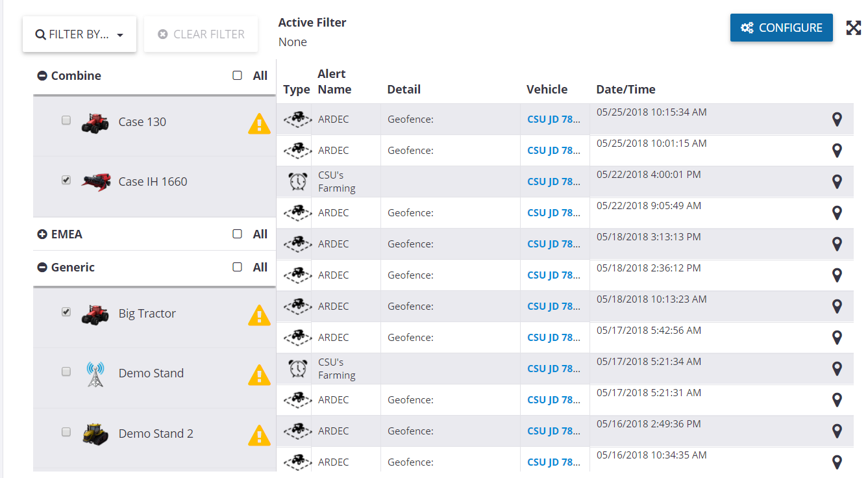Tick the Case 130 checkbox
The width and height of the screenshot is (868, 478).
tap(66, 120)
